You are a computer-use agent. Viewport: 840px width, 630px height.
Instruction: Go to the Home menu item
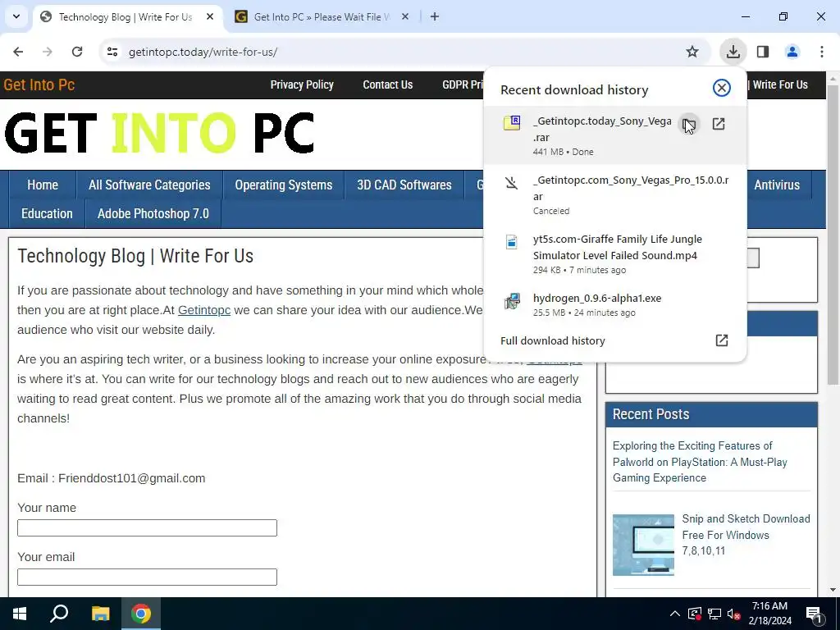pyautogui.click(x=43, y=185)
